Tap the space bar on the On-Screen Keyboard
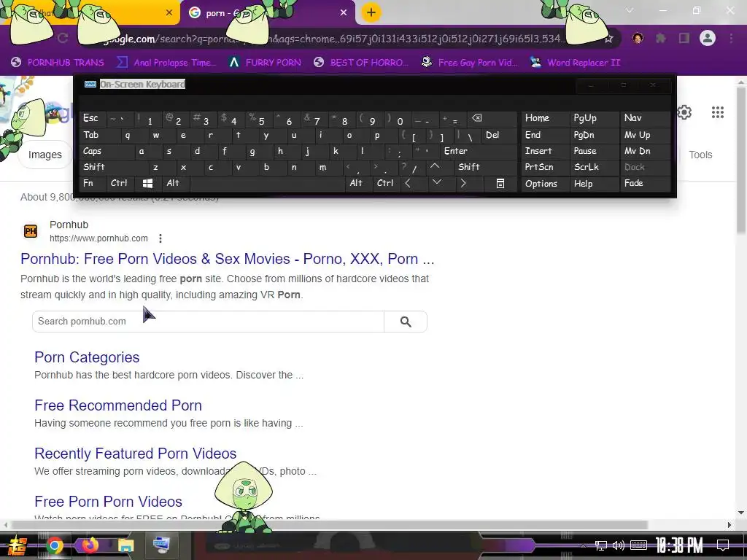Image resolution: width=747 pixels, height=560 pixels. coord(267,183)
